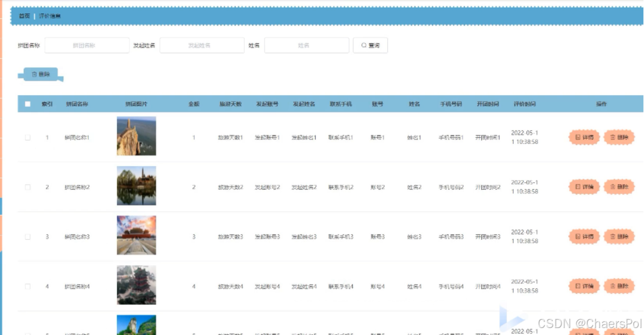Click the 评价时间 date in row 拼团名称1
This screenshot has width=644, height=335.
tap(524, 138)
